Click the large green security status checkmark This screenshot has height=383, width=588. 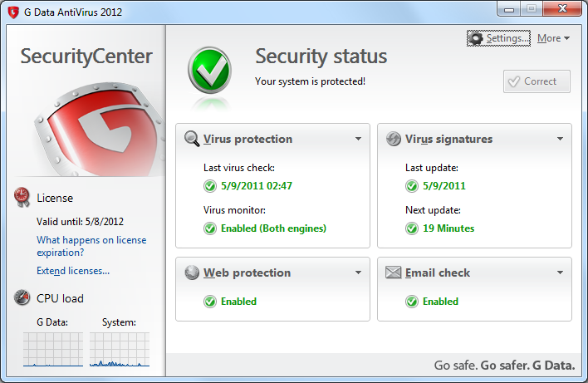[209, 69]
